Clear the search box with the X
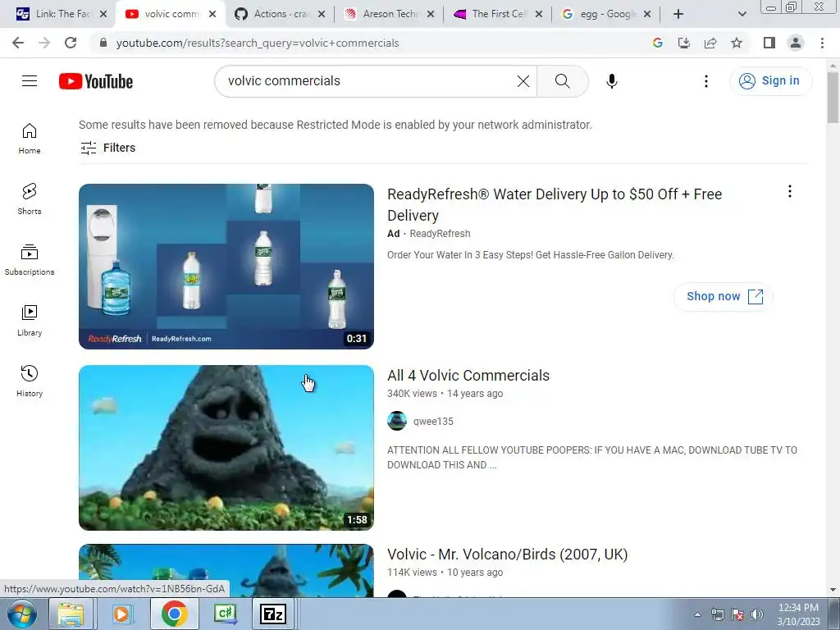The width and height of the screenshot is (840, 630). pos(523,81)
